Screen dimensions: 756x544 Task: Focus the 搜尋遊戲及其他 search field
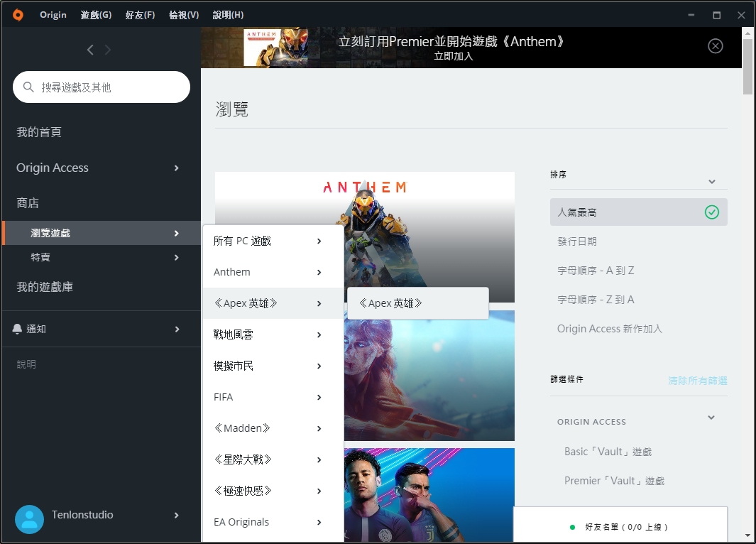tap(102, 87)
